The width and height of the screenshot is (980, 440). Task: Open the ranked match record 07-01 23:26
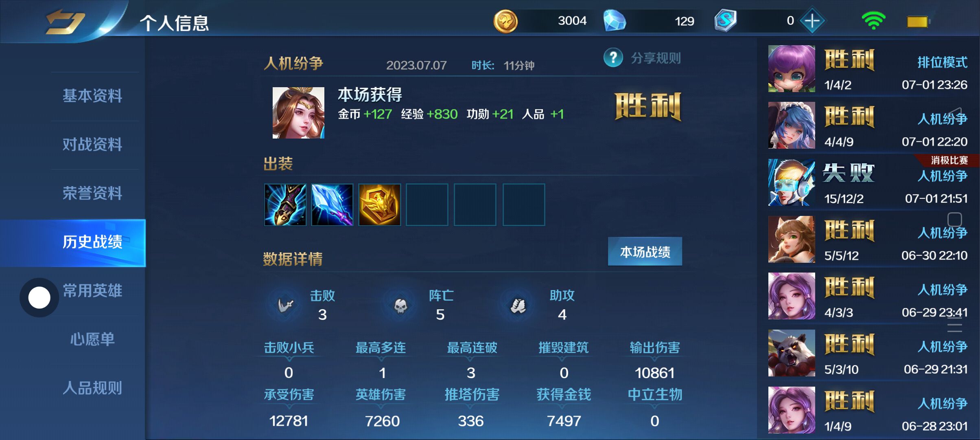[868, 68]
